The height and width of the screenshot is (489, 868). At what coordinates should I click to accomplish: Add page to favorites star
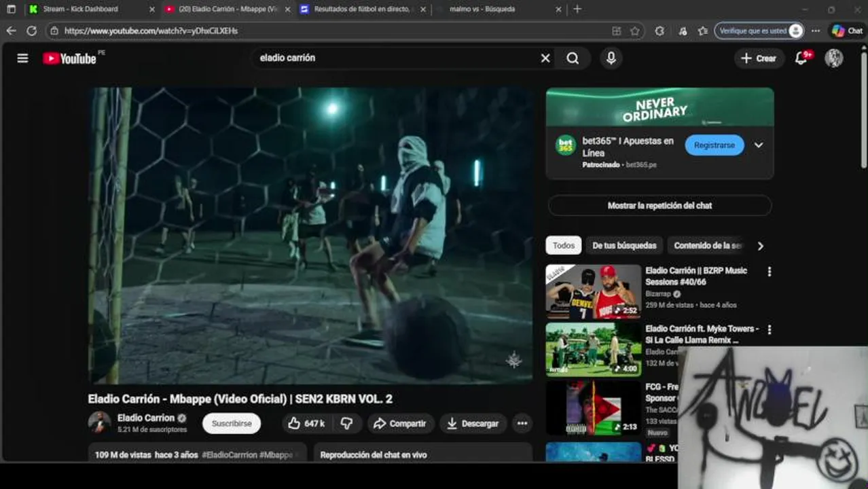(635, 31)
